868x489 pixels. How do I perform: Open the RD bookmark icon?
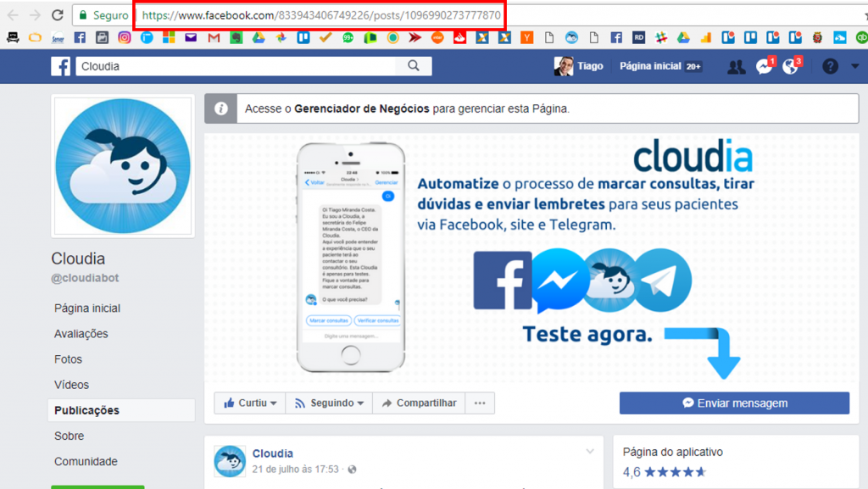point(639,37)
